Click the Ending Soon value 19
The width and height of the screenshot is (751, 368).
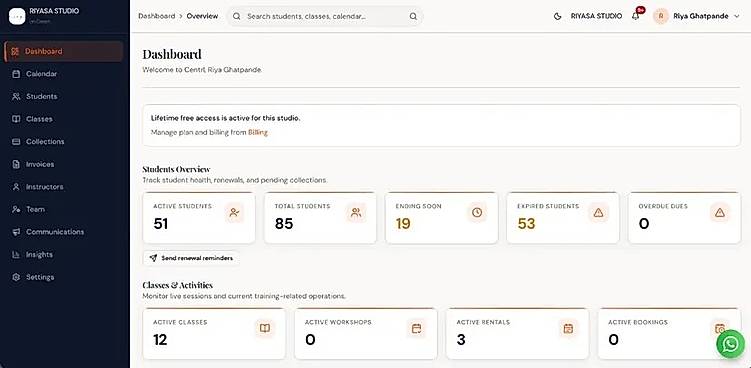(x=403, y=224)
